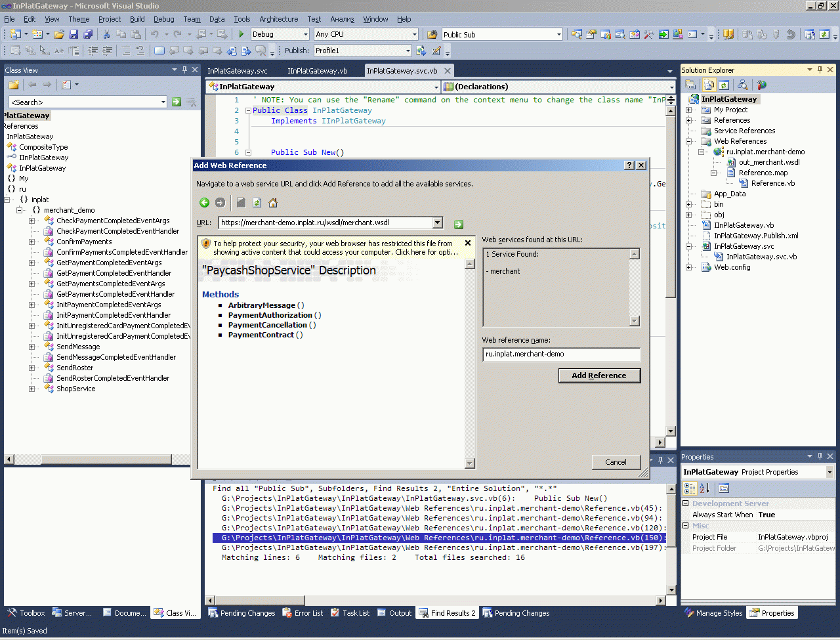Click Show All Files in Solution Explorer
The width and height of the screenshot is (840, 640).
click(709, 85)
